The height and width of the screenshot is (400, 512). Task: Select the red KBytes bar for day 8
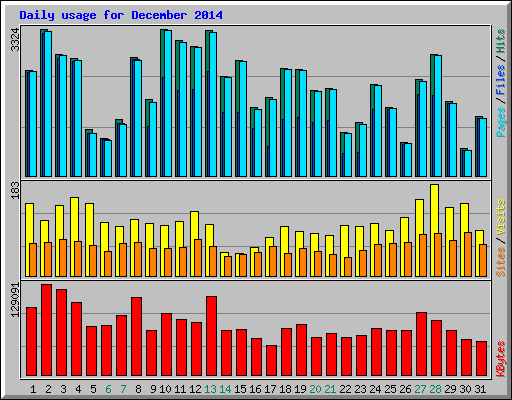[x=136, y=337]
